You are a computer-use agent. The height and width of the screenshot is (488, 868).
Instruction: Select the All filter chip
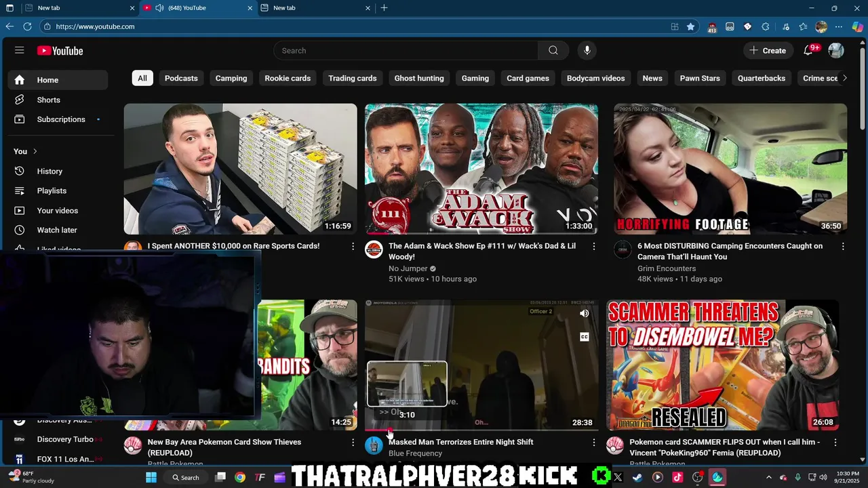[x=142, y=79]
